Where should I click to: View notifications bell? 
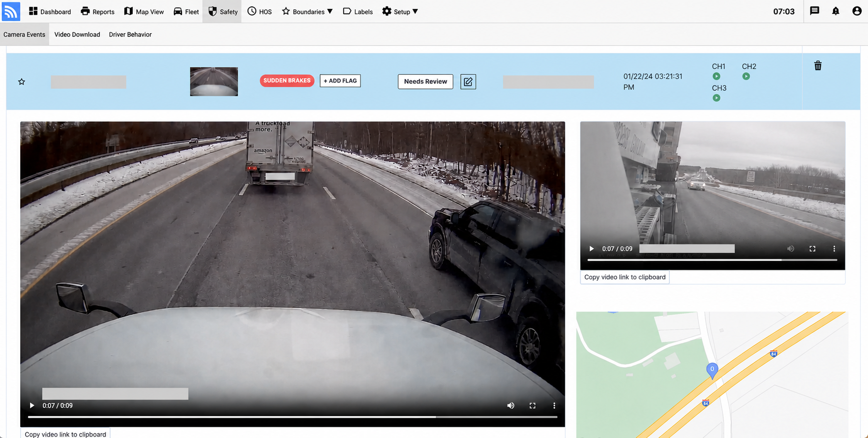tap(836, 11)
